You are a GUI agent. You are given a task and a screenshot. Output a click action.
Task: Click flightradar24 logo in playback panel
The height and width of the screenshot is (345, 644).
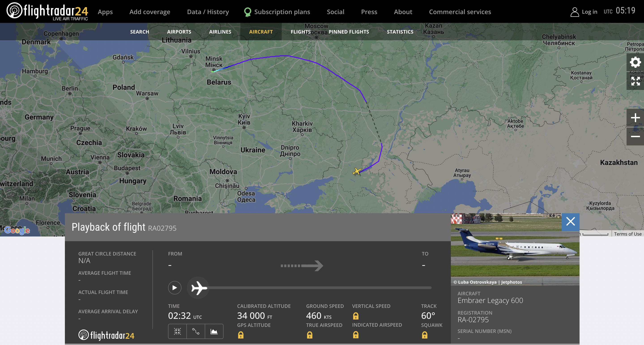point(106,335)
